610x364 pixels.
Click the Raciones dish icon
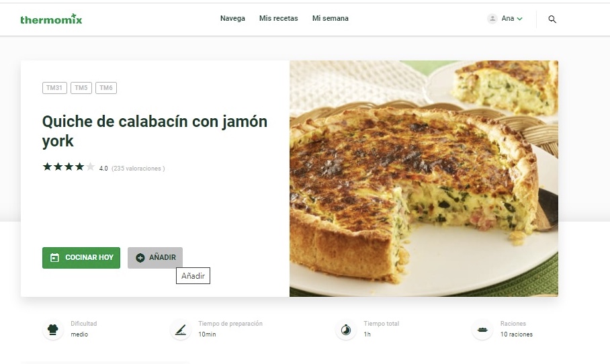click(x=482, y=330)
